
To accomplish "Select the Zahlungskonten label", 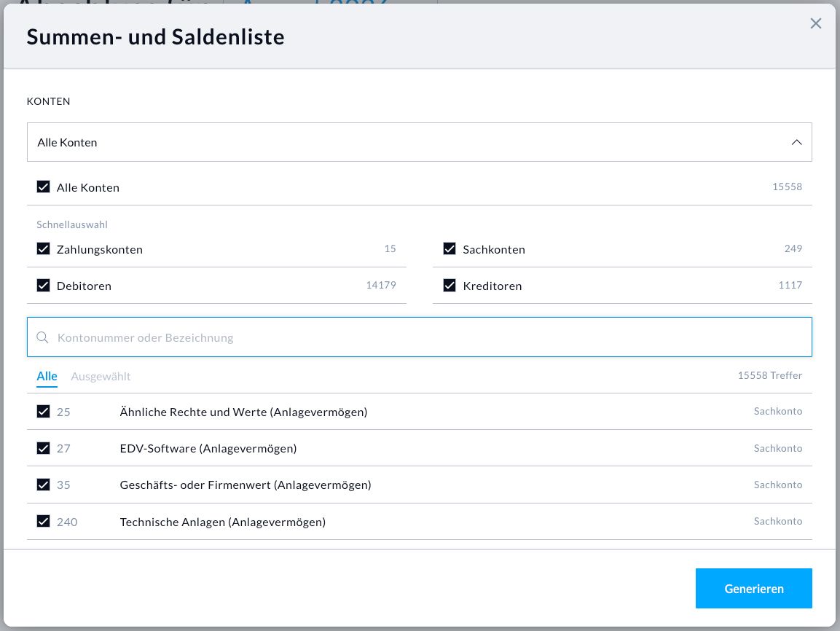I will 100,250.
